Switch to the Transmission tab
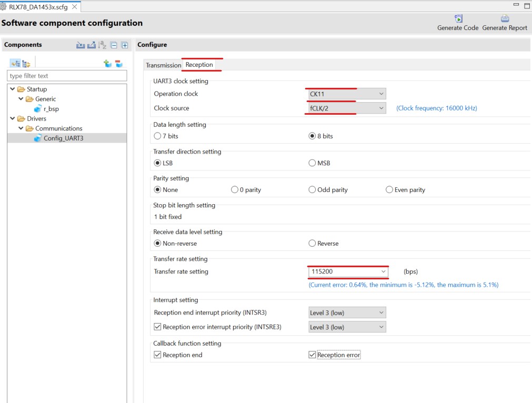The height and width of the screenshot is (403, 532). point(163,65)
